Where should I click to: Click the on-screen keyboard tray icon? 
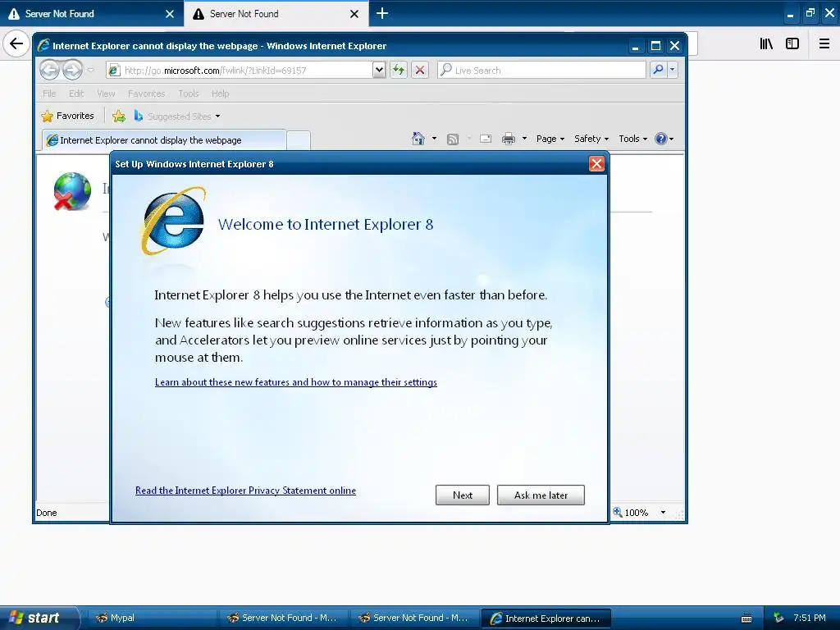(746, 619)
